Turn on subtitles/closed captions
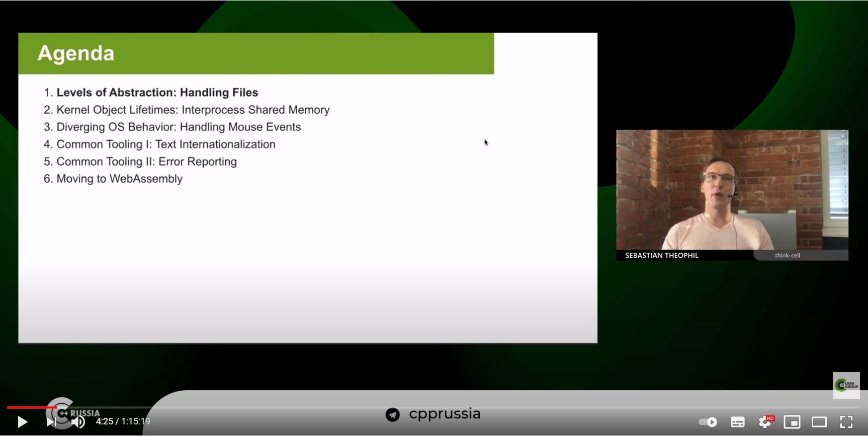The width and height of the screenshot is (868, 436). (x=738, y=422)
